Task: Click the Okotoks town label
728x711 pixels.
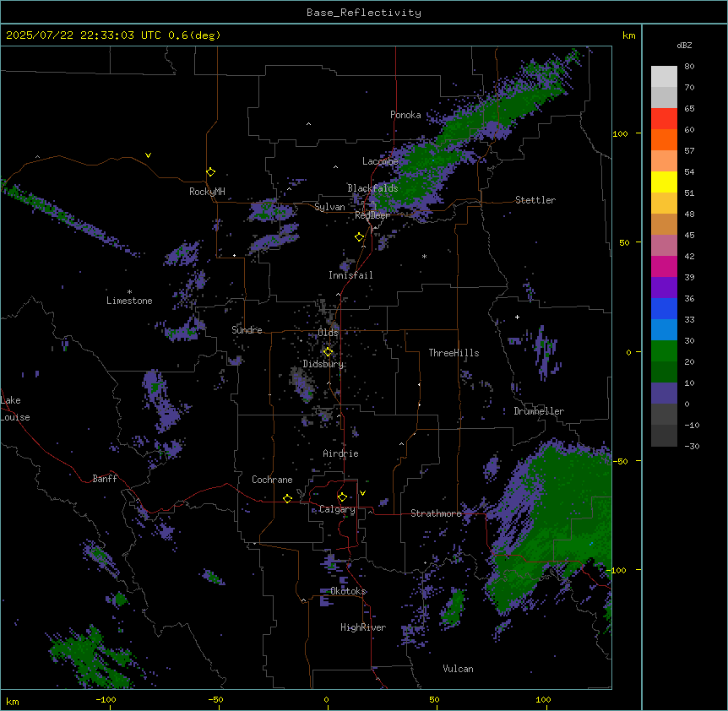Action: coord(348,591)
